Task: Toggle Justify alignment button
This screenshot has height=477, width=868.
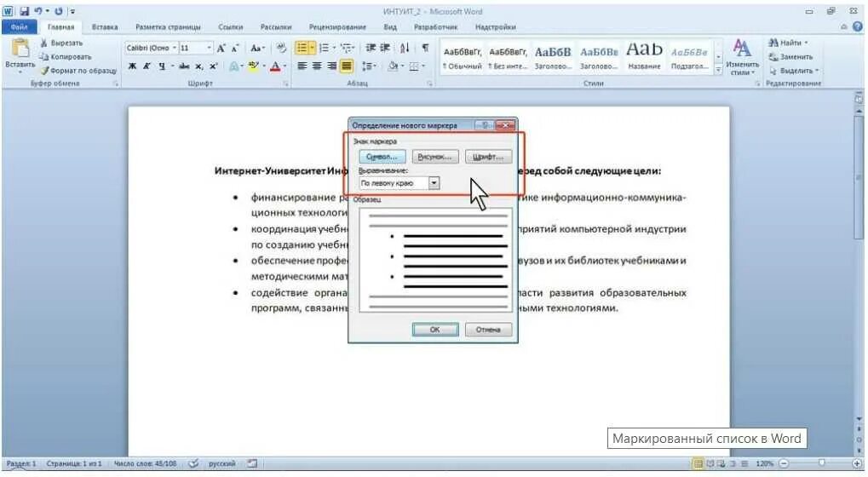Action: (x=347, y=66)
